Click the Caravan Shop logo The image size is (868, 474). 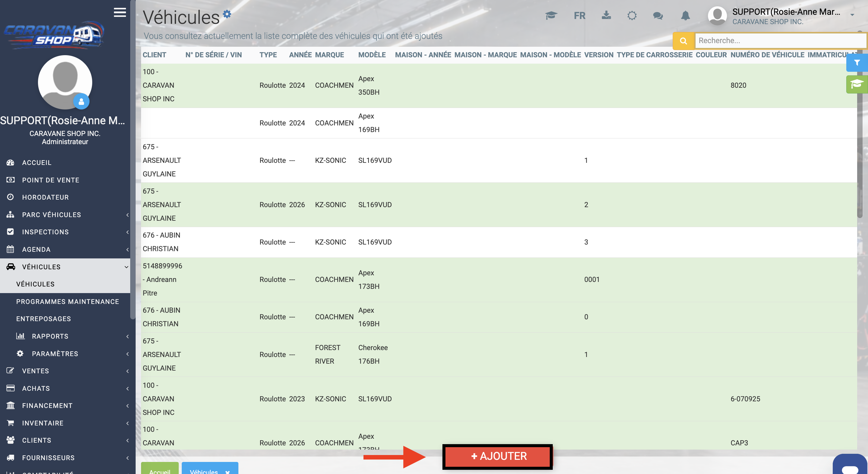pos(54,35)
